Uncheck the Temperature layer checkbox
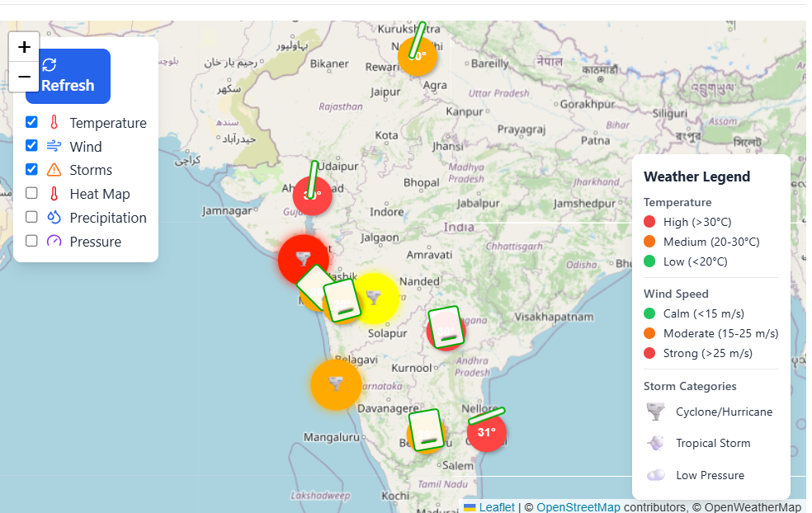 pos(31,121)
